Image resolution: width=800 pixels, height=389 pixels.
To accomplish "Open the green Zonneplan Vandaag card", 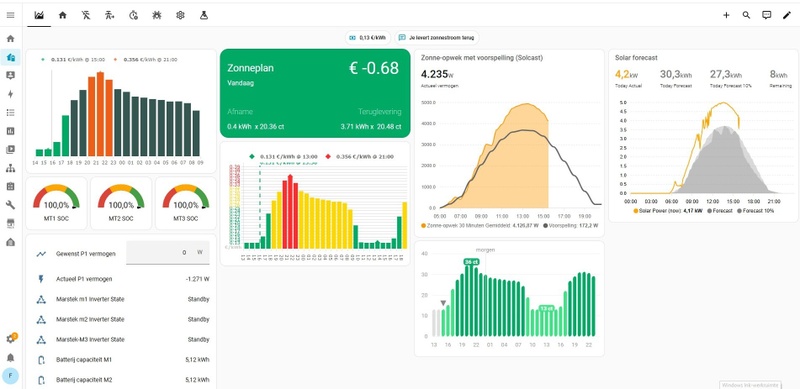I will (315, 93).
